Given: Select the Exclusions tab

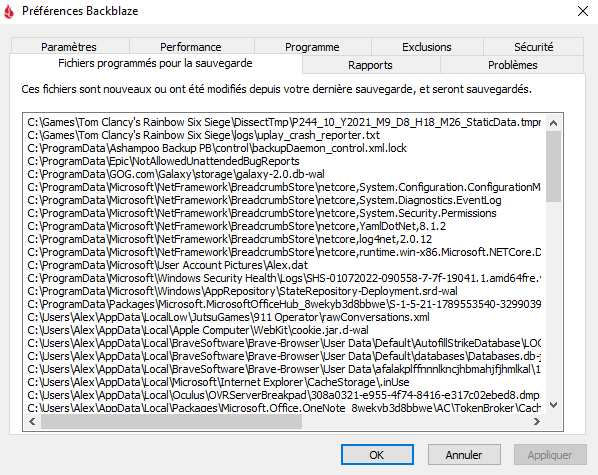Looking at the screenshot, I should (x=427, y=47).
